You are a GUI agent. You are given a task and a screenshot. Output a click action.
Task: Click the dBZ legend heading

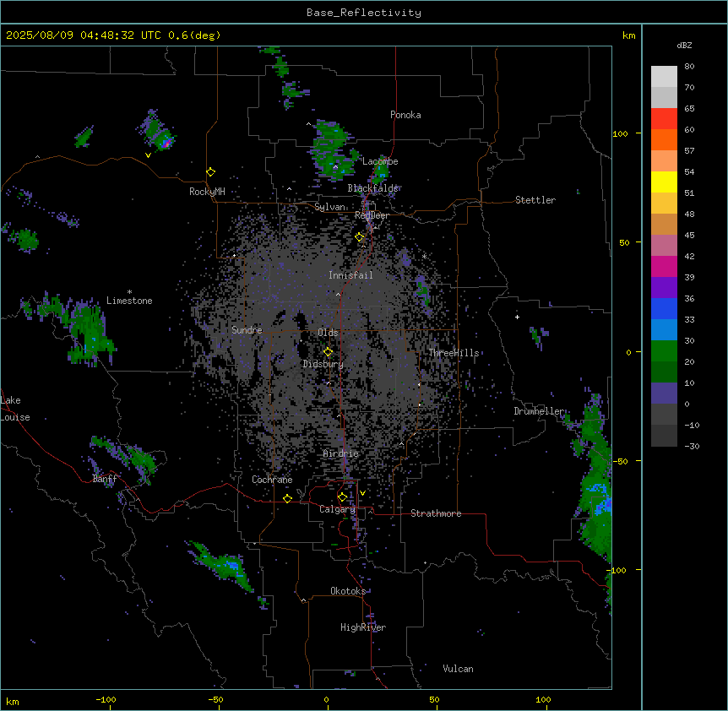click(x=684, y=45)
